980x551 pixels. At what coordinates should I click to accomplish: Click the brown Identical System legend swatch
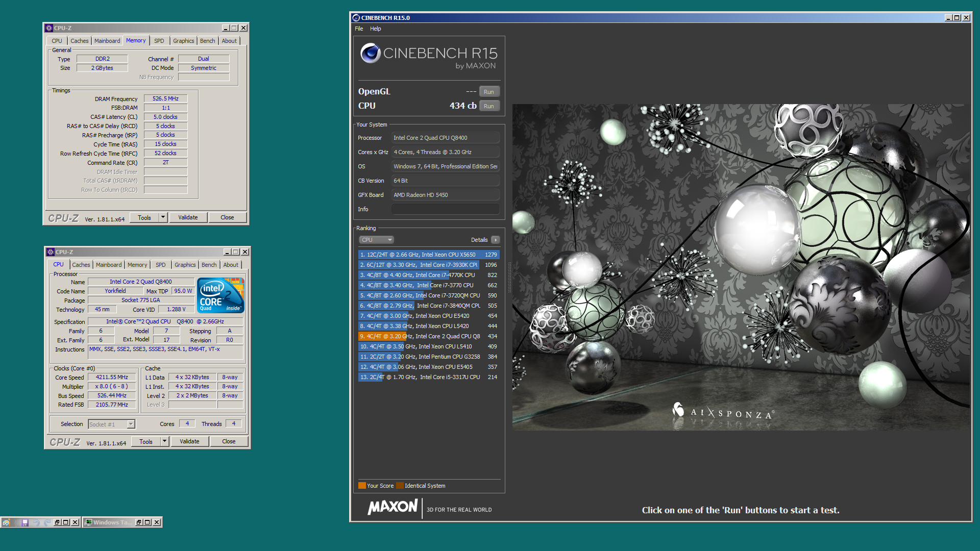click(400, 486)
